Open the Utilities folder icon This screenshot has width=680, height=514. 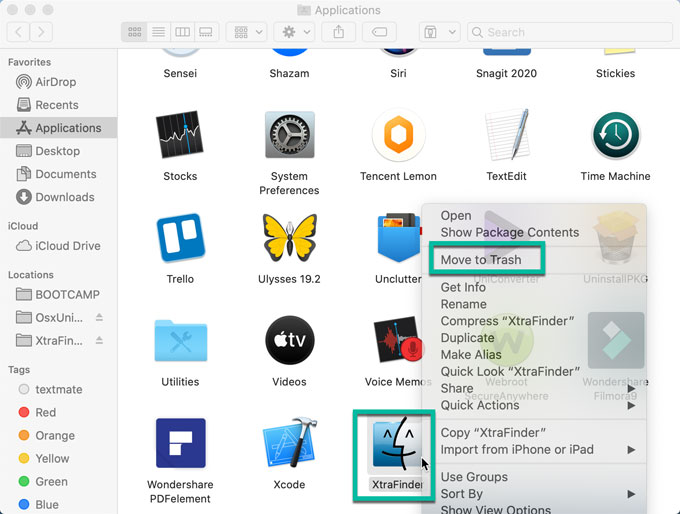(x=180, y=340)
